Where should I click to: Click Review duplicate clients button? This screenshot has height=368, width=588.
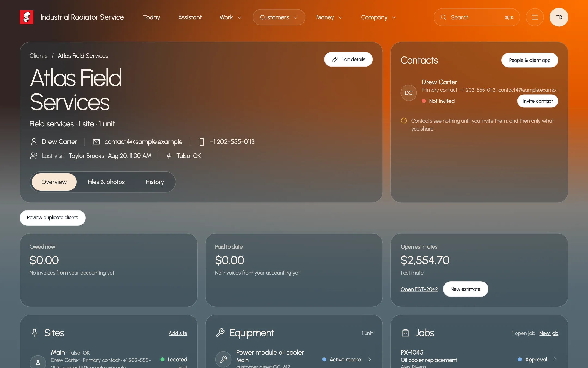click(53, 218)
